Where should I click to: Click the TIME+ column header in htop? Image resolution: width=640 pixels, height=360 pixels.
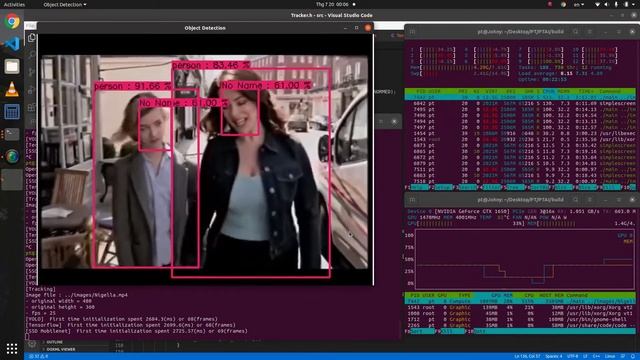[x=586, y=91]
